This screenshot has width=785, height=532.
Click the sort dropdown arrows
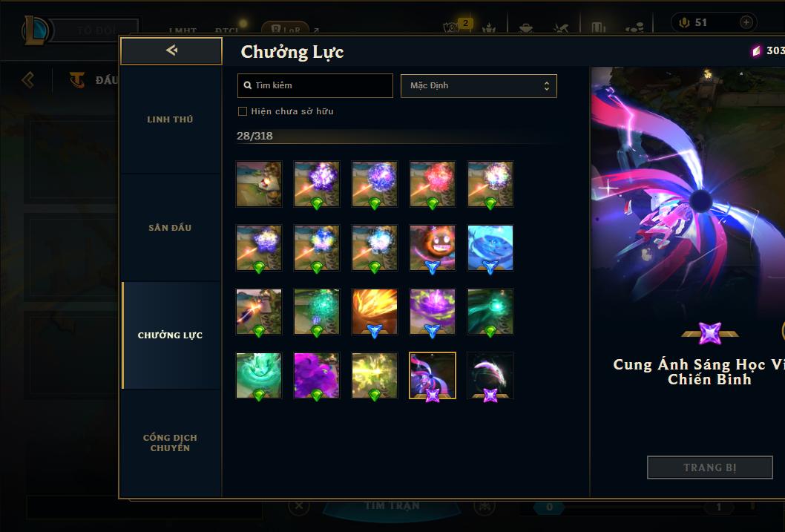point(547,85)
